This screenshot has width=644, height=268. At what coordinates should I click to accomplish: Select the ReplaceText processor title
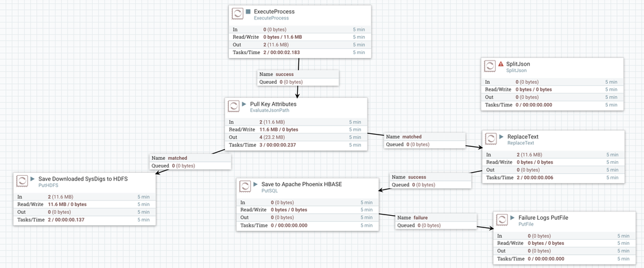tap(523, 137)
